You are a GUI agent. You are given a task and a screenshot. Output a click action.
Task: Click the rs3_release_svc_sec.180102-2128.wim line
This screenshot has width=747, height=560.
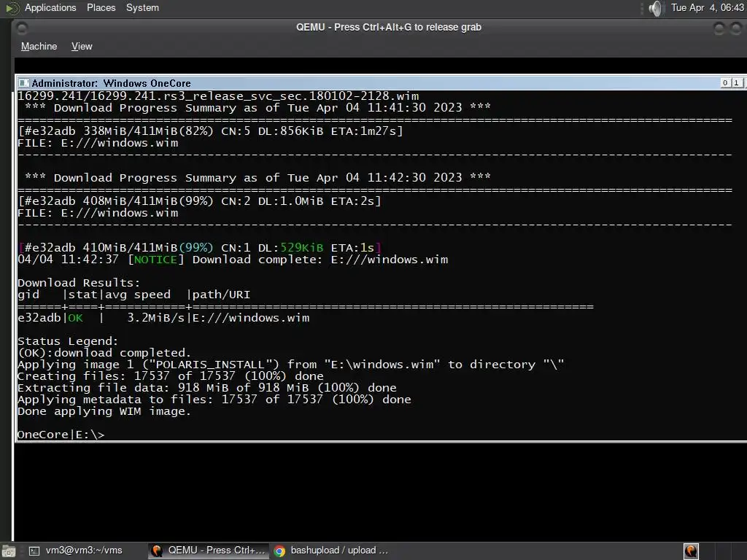(x=218, y=96)
